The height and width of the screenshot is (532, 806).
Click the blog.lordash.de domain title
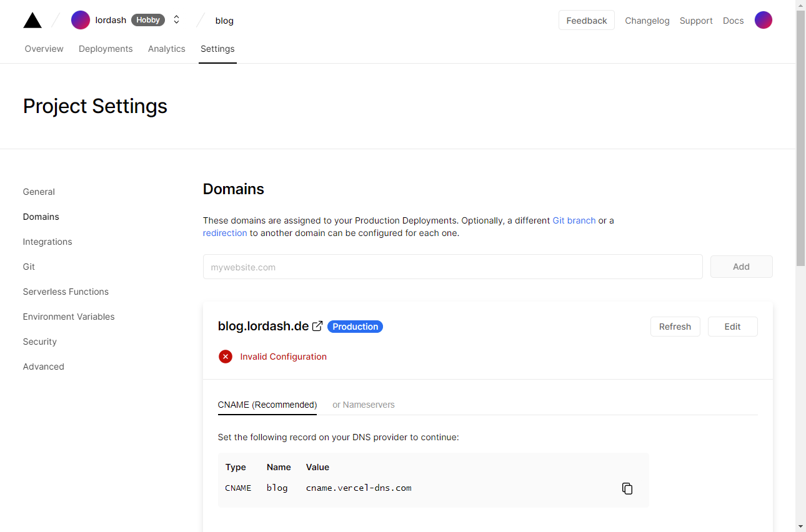pos(264,326)
